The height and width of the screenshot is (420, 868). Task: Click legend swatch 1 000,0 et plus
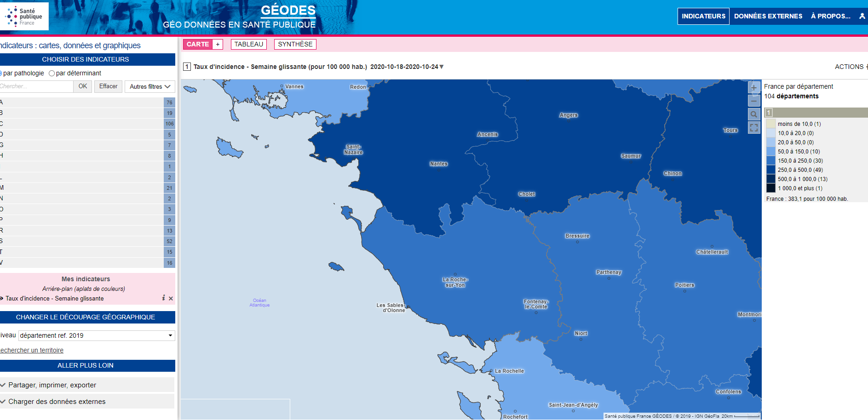(x=771, y=188)
